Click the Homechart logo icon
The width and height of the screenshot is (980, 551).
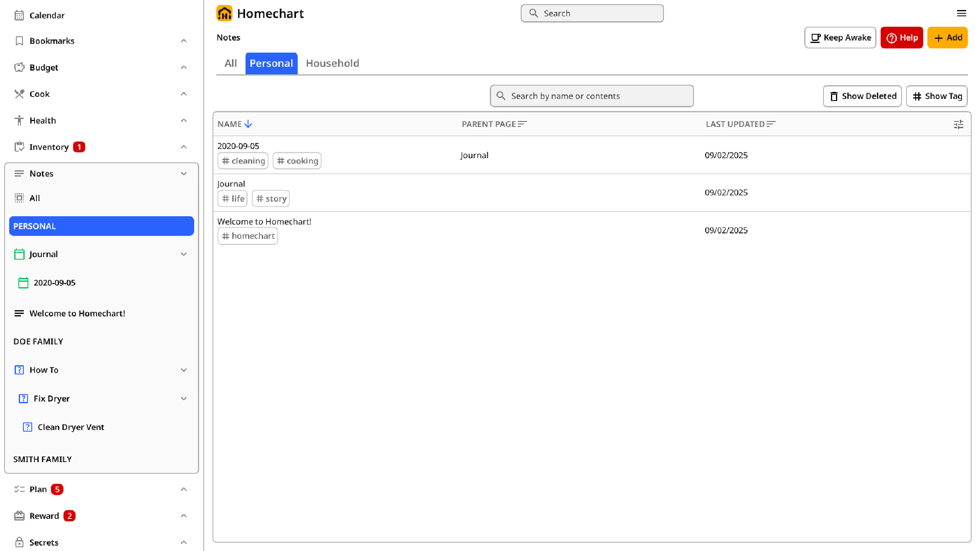pyautogui.click(x=224, y=13)
